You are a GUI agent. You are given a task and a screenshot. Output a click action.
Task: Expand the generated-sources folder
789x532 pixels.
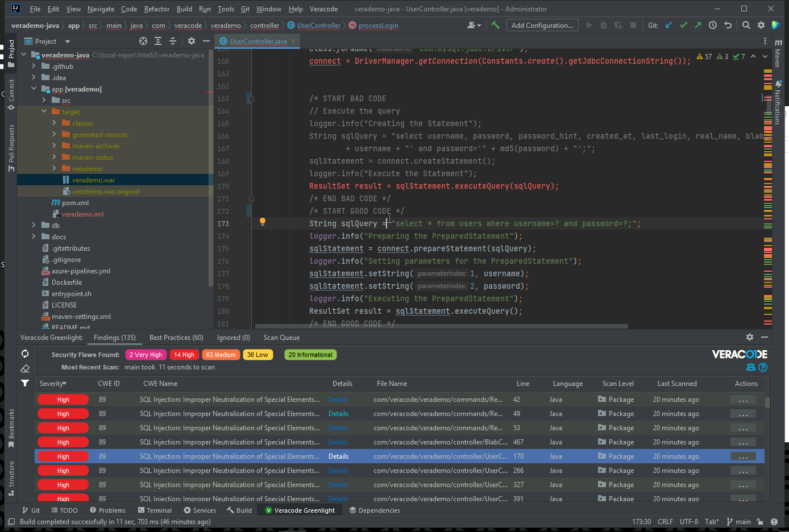click(x=54, y=134)
